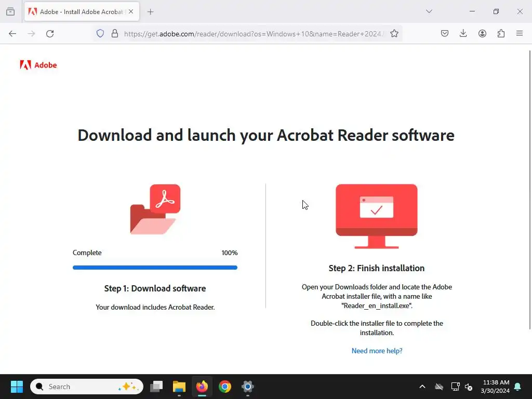Open network display tray icon
The width and height of the screenshot is (532, 399).
pos(455,387)
